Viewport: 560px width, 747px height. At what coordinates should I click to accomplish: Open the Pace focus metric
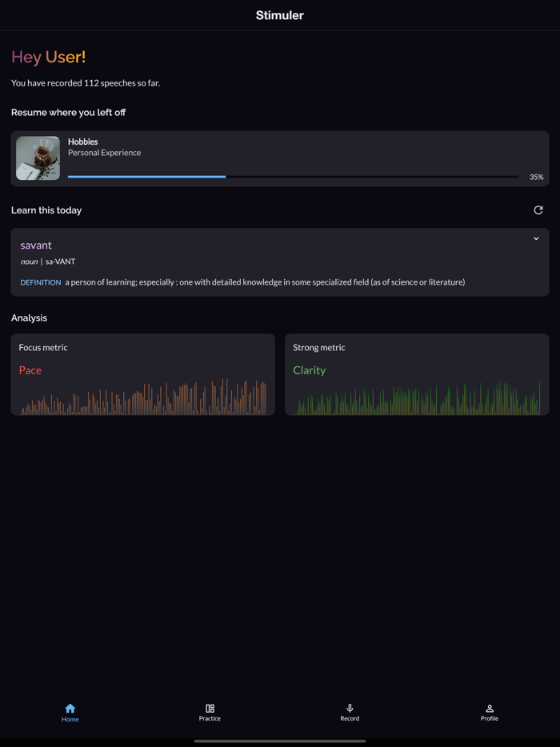(30, 370)
